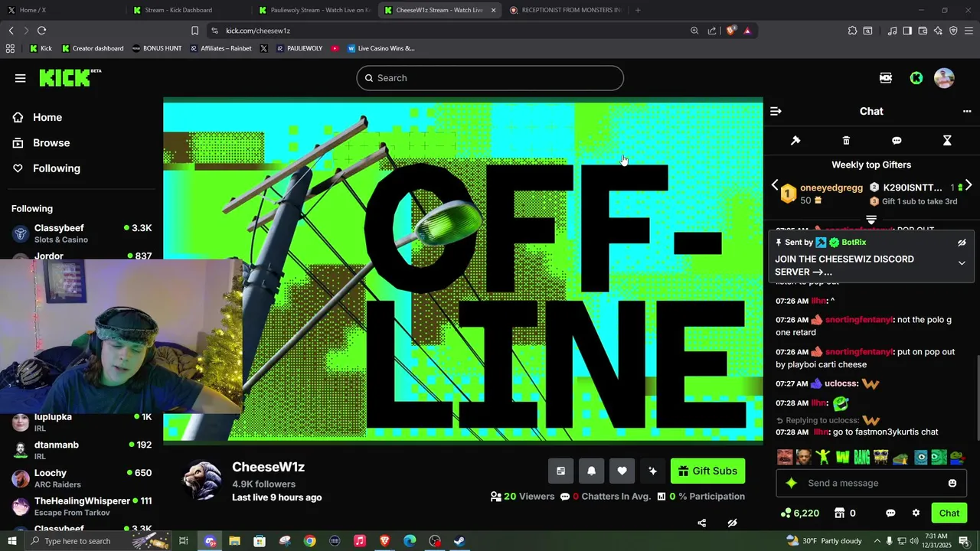Click the panel card icon left of bell
The height and width of the screenshot is (551, 980).
(x=560, y=471)
